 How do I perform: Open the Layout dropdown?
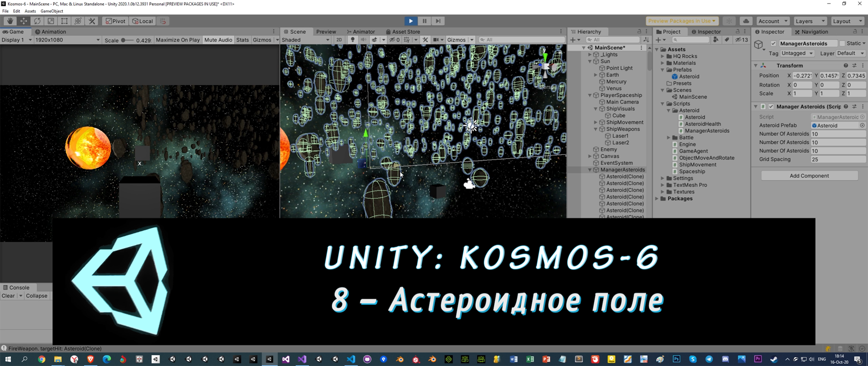point(847,21)
